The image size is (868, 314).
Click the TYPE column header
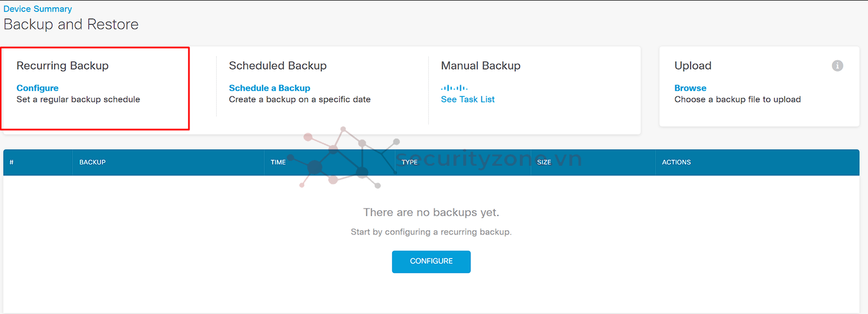(x=410, y=162)
